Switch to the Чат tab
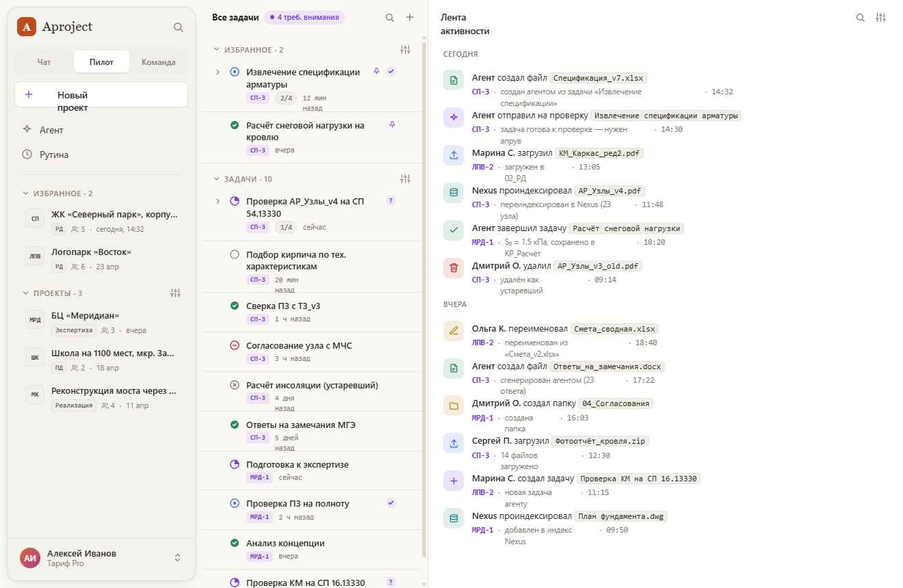903x588 pixels. coord(44,62)
